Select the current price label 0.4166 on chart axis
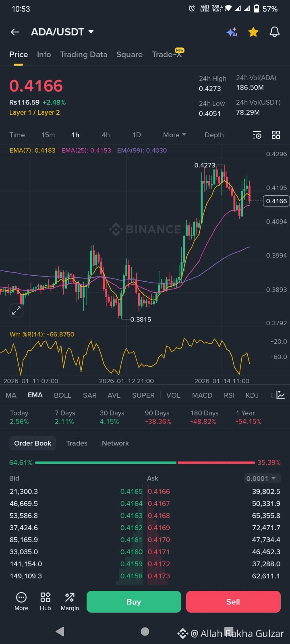 (276, 201)
